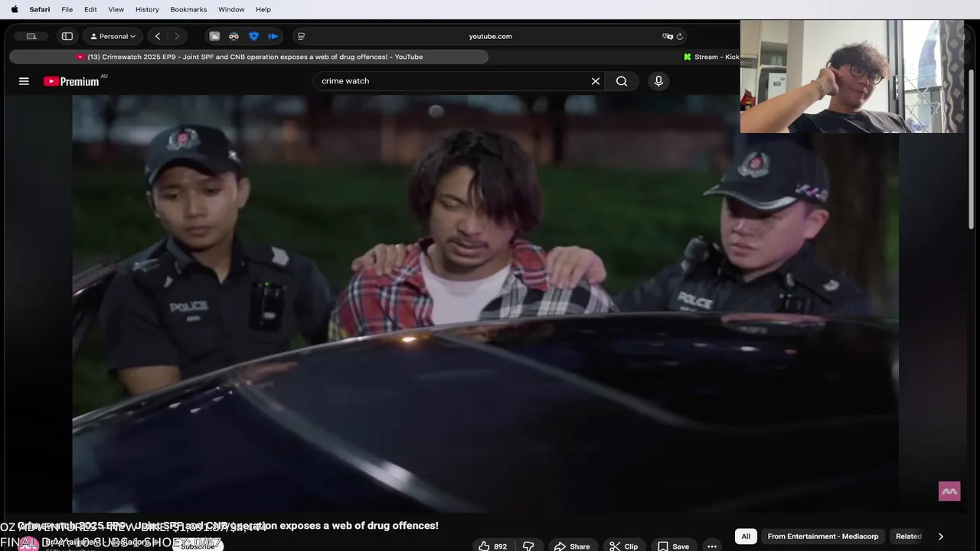This screenshot has width=980, height=551.
Task: Dislike the video with thumbs down
Action: tap(528, 546)
